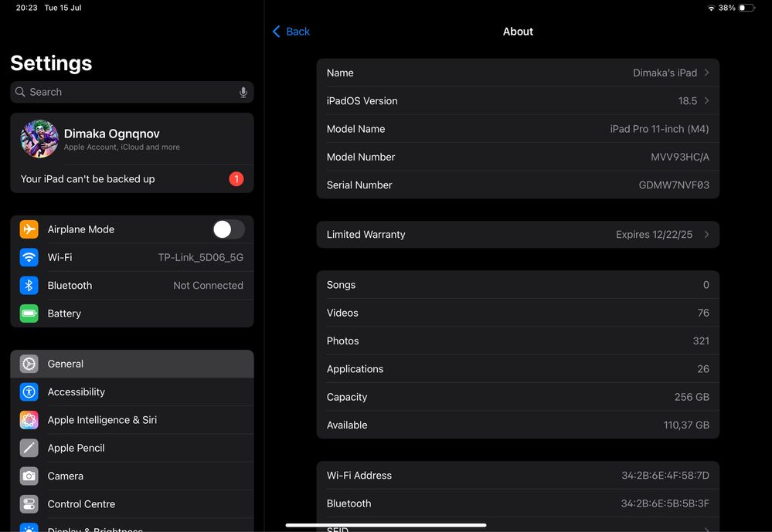The width and height of the screenshot is (772, 532).
Task: Tap the Bluetooth address 34:2B:6E:5B:5B:3F value
Action: point(665,503)
